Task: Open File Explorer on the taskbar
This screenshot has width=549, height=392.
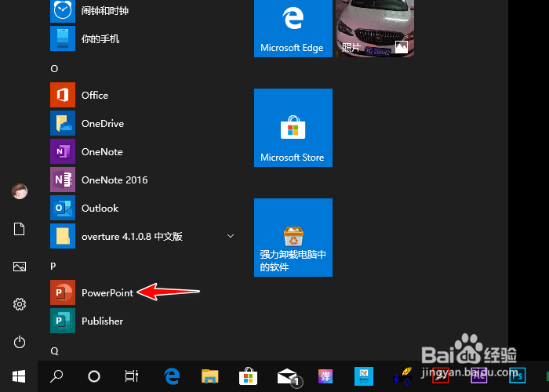Action: pyautogui.click(x=210, y=376)
